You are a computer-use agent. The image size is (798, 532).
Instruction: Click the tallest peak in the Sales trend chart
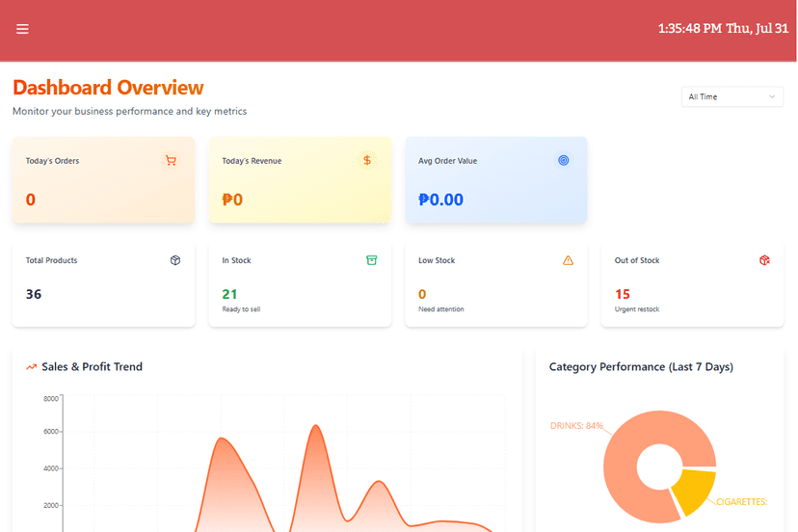(314, 427)
